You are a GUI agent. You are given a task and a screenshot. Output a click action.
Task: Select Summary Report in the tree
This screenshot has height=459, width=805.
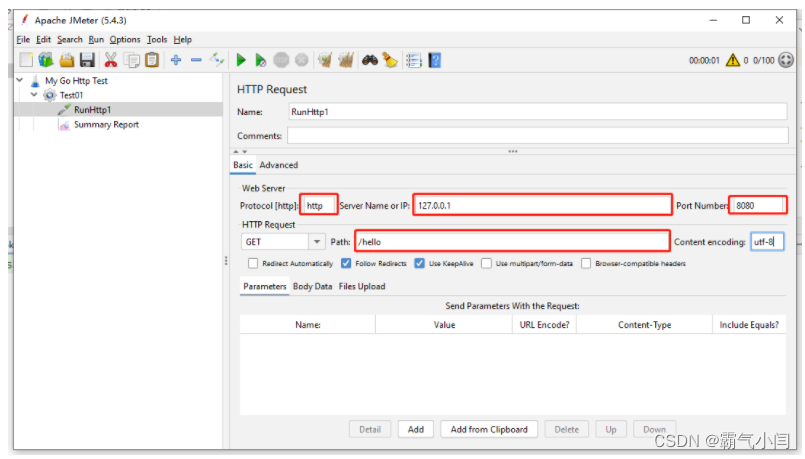click(x=106, y=125)
